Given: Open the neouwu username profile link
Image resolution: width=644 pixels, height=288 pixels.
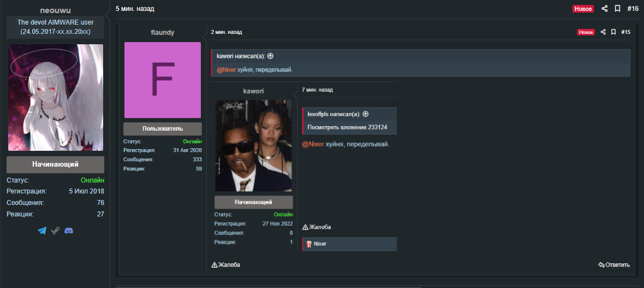Looking at the screenshot, I should pos(55,10).
